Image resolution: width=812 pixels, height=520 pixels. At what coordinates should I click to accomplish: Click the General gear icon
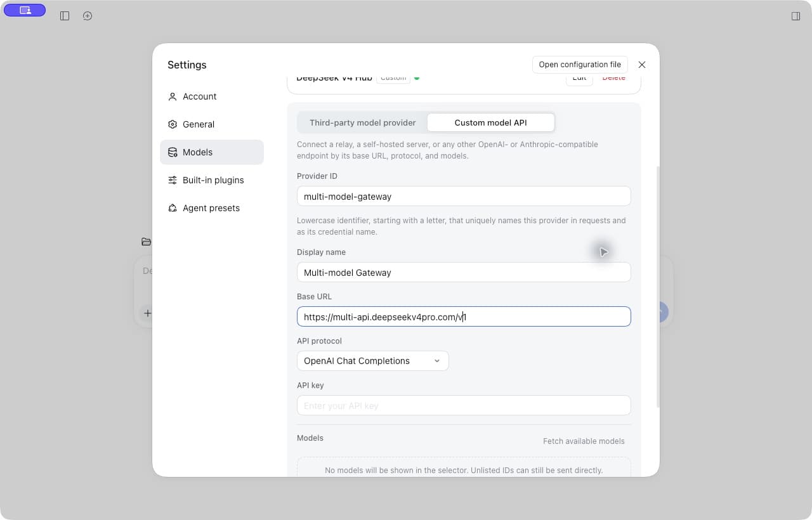[x=173, y=124]
